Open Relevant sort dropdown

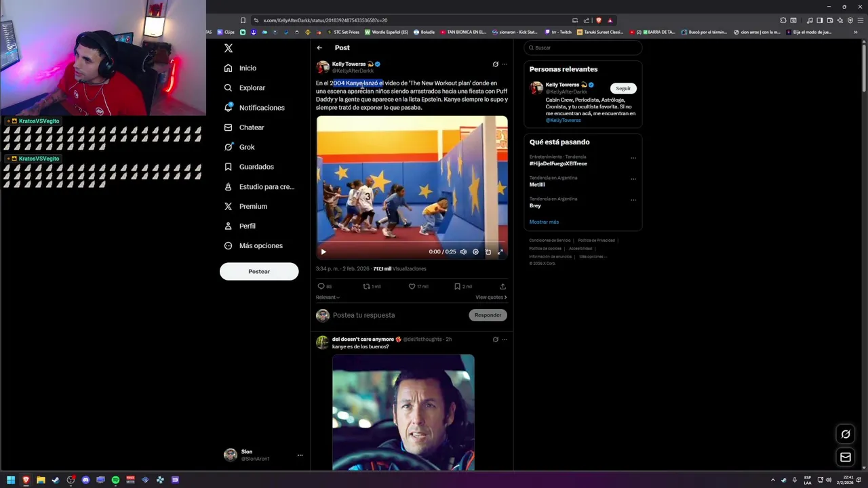(328, 297)
